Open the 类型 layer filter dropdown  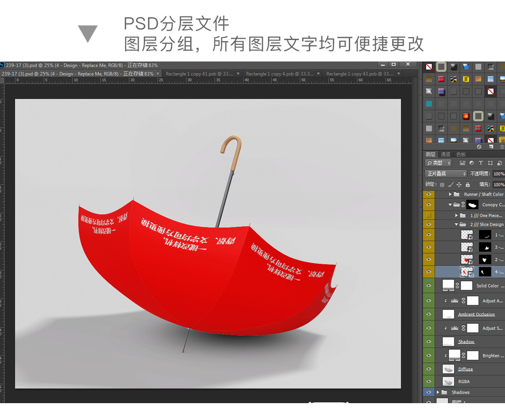tap(438, 163)
